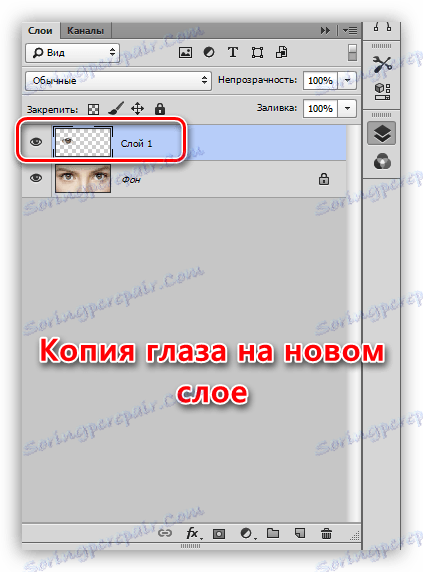Image resolution: width=423 pixels, height=572 pixels.
Task: Add a layer style with fx
Action: click(193, 533)
